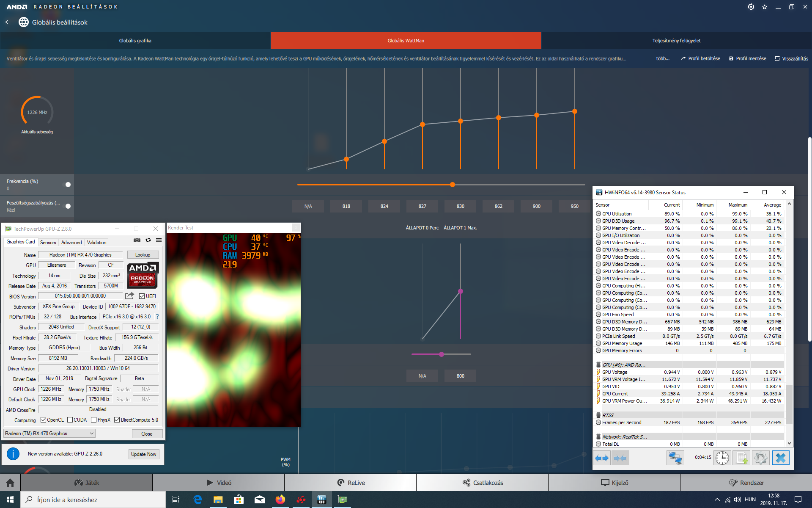Click Profil mentése button
This screenshot has height=508, width=812.
click(748, 58)
